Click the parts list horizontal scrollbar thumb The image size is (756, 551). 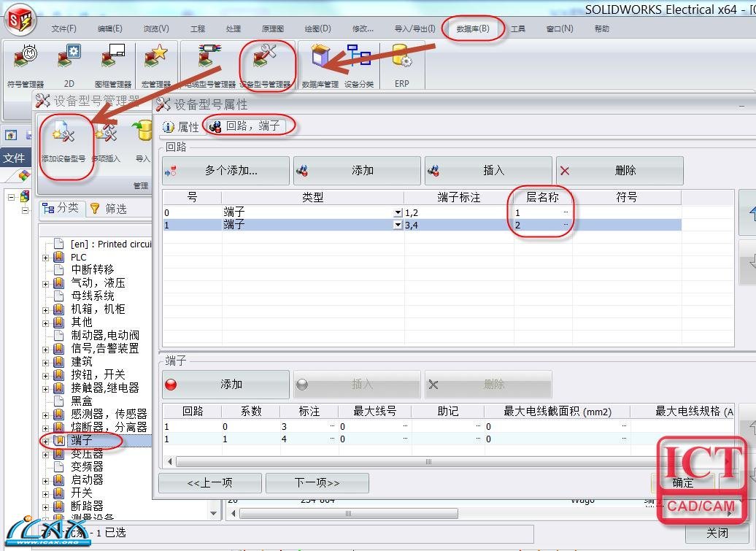click(x=349, y=514)
